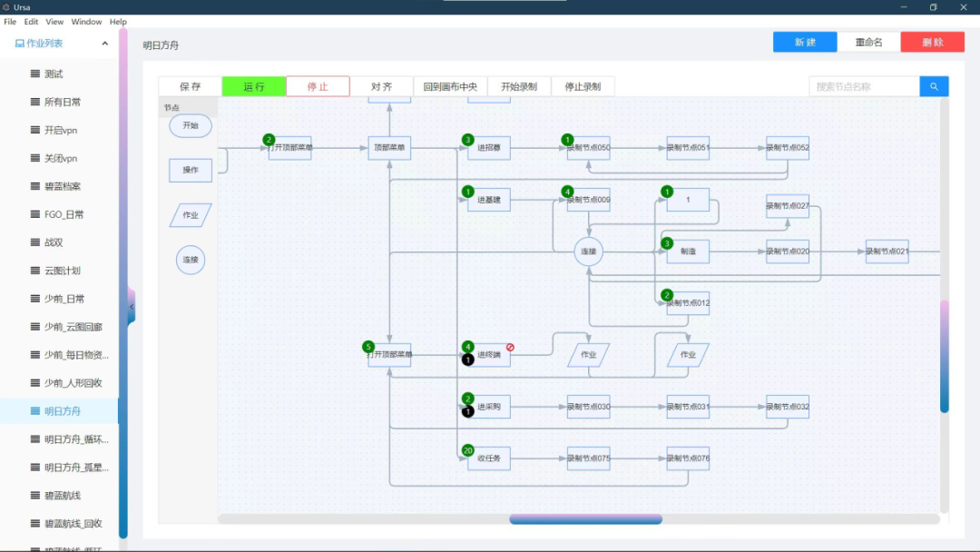Click the horizontal canvas scrollbar
This screenshot has width=980, height=552.
coord(585,519)
